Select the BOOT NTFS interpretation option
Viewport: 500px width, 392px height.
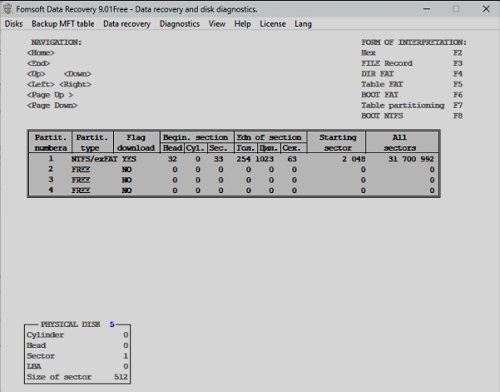pos(382,116)
